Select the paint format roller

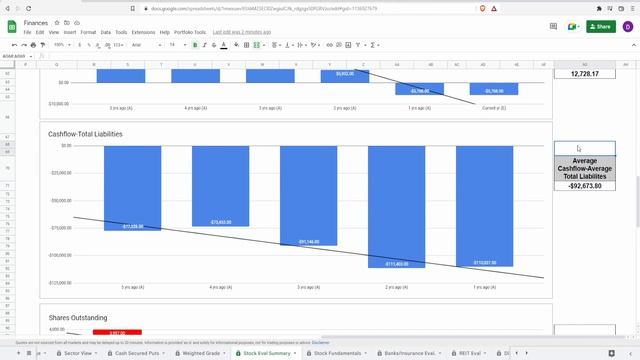[42, 45]
